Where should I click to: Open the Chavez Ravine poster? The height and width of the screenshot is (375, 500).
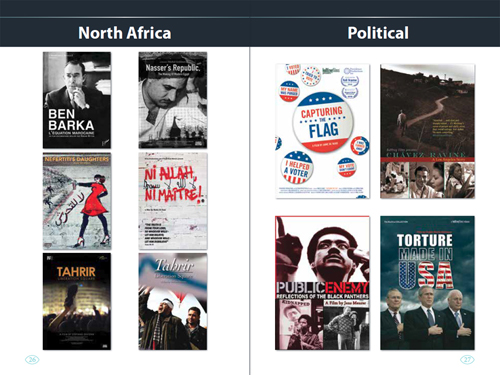[427, 131]
